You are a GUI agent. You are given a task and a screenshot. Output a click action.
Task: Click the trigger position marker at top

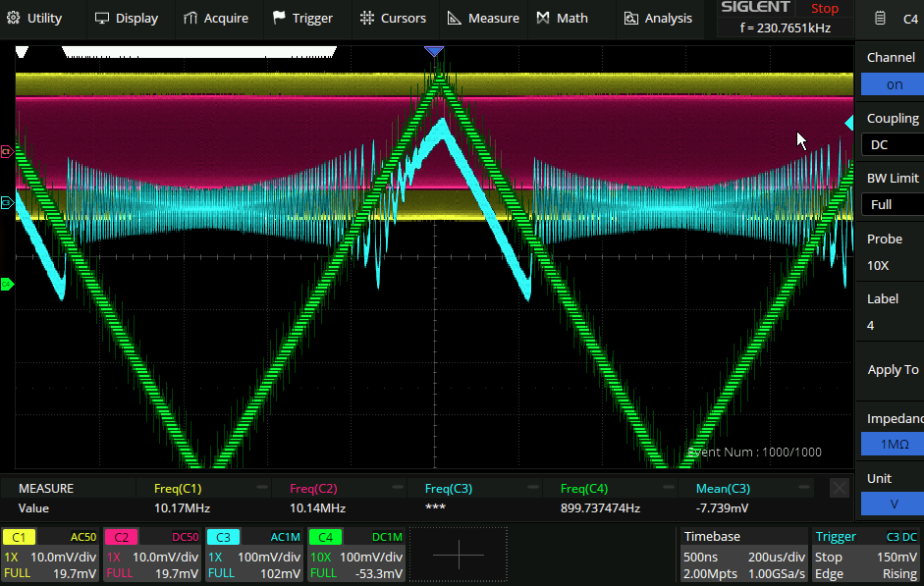(434, 51)
